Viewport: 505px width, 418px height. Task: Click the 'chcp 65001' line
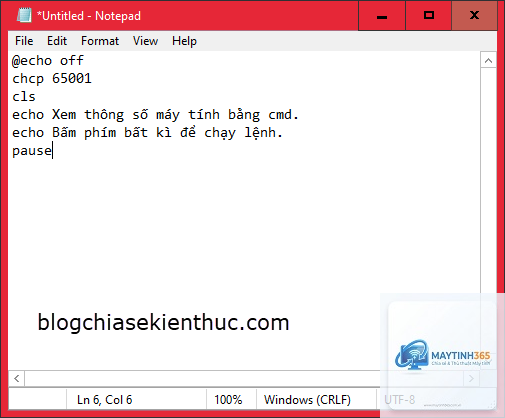click(52, 79)
